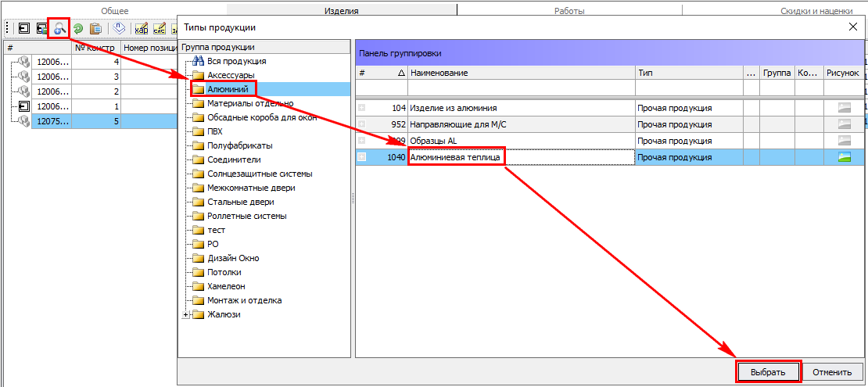Click the cubes icon in construction row 2
Viewport: 868px width, 387px height.
tap(23, 91)
